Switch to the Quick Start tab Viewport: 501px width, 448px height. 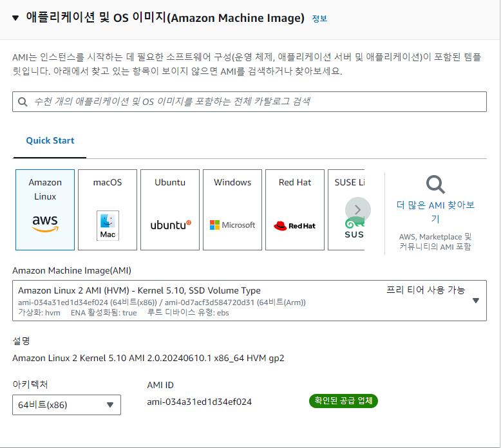pos(50,140)
